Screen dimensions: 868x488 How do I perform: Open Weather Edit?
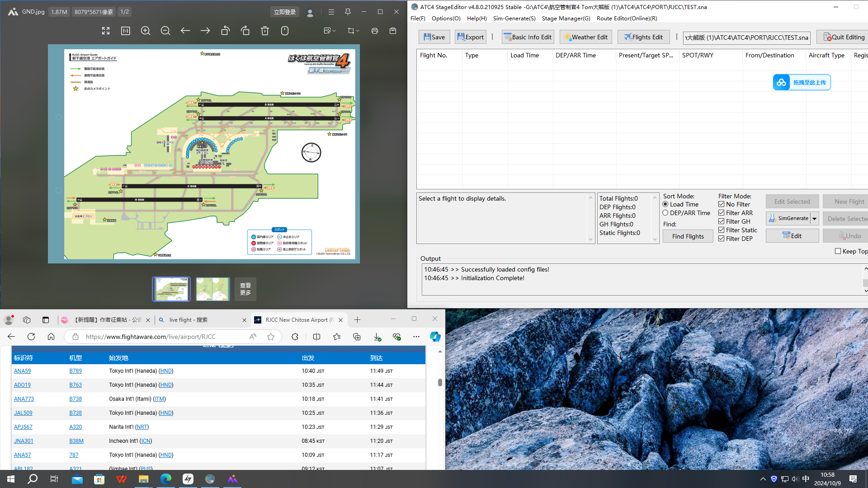[586, 37]
